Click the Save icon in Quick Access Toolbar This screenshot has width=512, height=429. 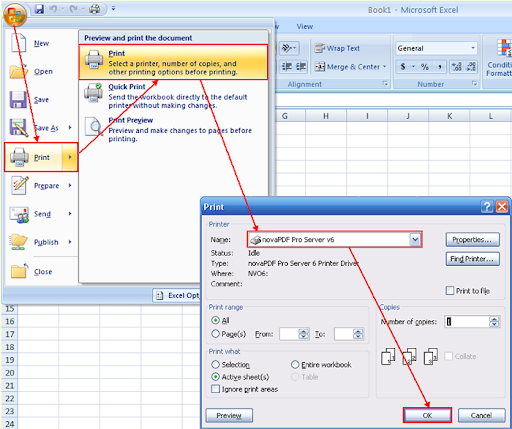click(39, 9)
